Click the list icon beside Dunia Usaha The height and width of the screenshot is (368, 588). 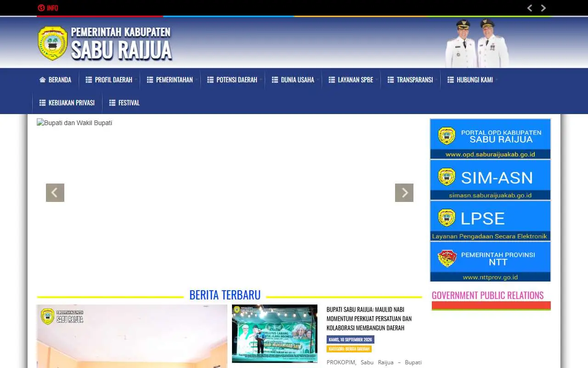275,80
